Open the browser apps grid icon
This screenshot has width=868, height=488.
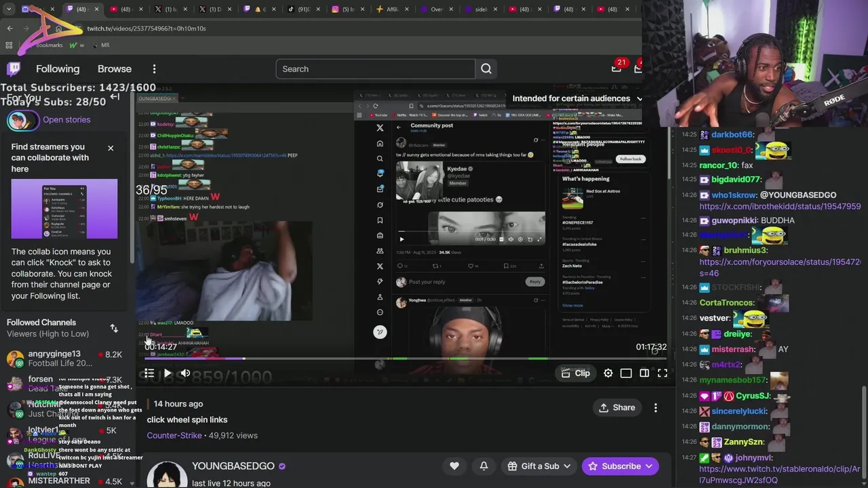(9, 45)
